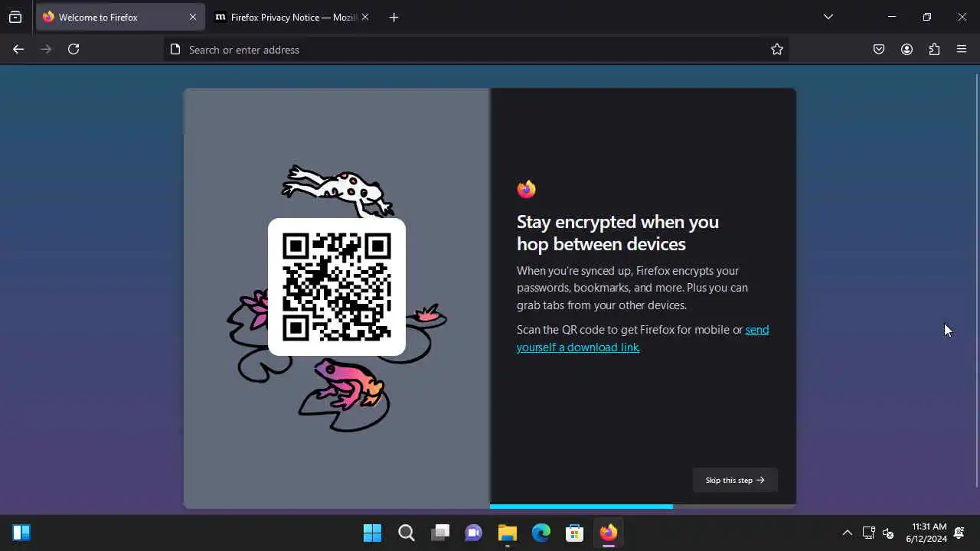
Task: Focus the Search or enter address field
Action: click(475, 49)
